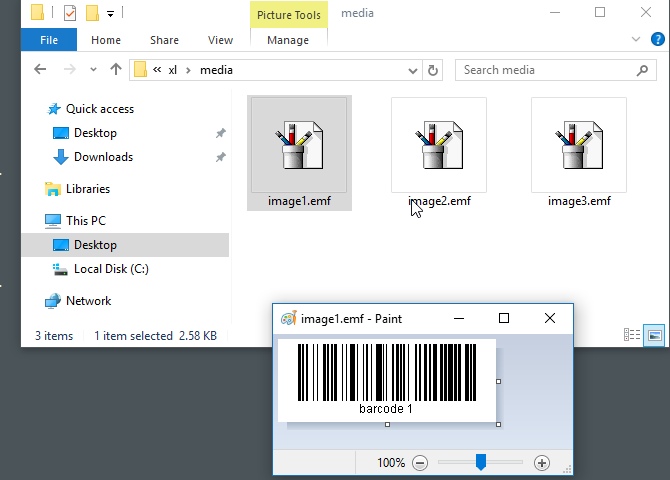
Task: Open Local Disk (C:) in navigation pane
Action: pos(111,269)
